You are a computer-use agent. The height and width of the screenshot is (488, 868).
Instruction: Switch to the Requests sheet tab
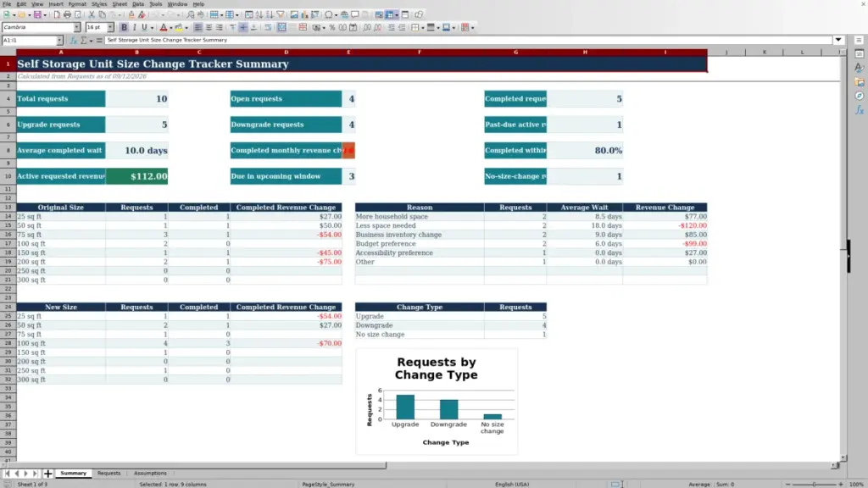click(109, 473)
